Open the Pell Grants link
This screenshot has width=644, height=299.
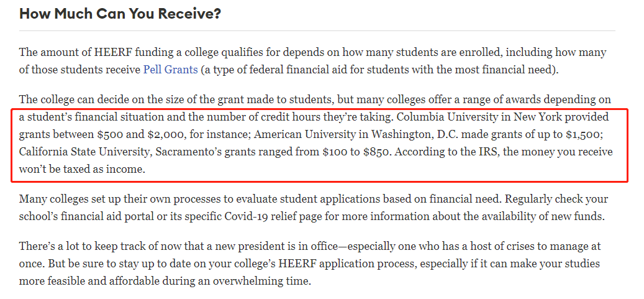170,70
